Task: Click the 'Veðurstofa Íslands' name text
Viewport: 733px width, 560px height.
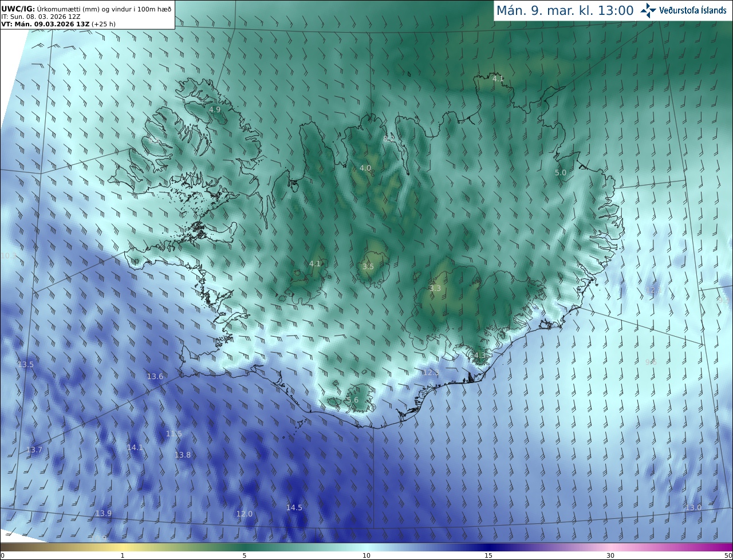Action: point(693,10)
